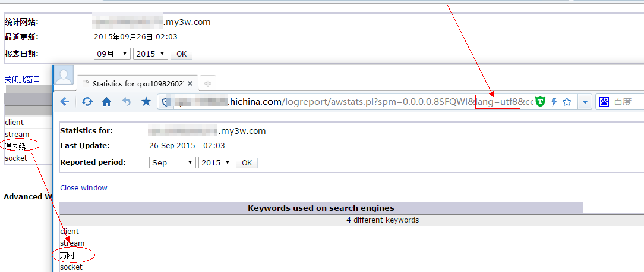Open the Sep month dropdown
Screen dimensions: 644x272
[172, 162]
